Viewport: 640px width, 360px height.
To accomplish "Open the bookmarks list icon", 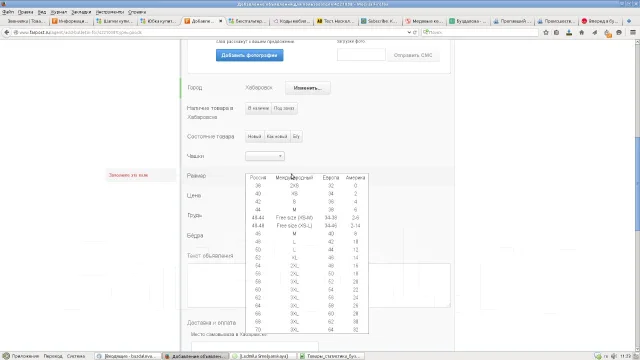I will [556, 32].
